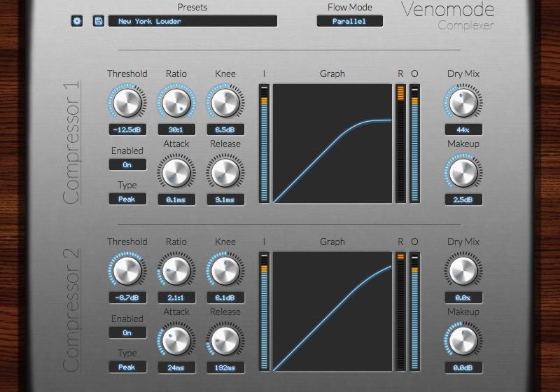Click Compressor 1 Release knob
Screen dimensions: 560x392
click(225, 172)
